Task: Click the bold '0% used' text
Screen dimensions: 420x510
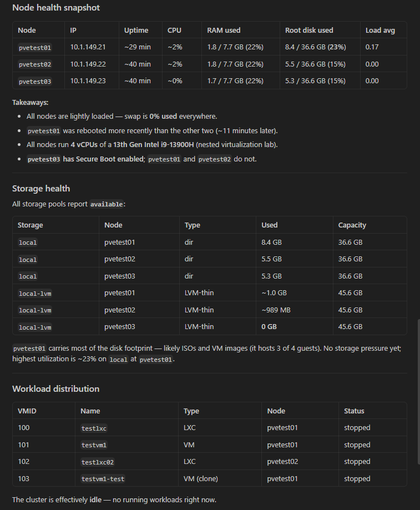Action: (163, 117)
